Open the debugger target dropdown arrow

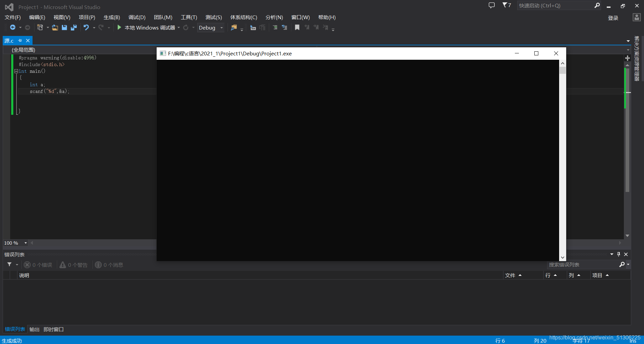(179, 28)
